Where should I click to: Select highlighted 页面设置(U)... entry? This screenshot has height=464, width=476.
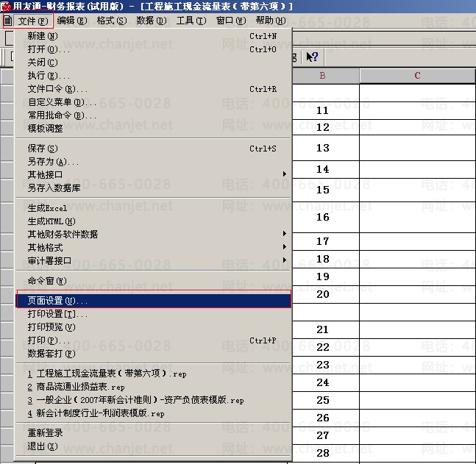(153, 301)
